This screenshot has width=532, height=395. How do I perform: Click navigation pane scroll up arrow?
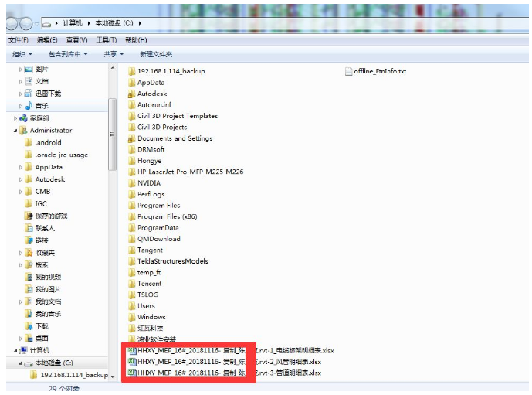pyautogui.click(x=112, y=69)
